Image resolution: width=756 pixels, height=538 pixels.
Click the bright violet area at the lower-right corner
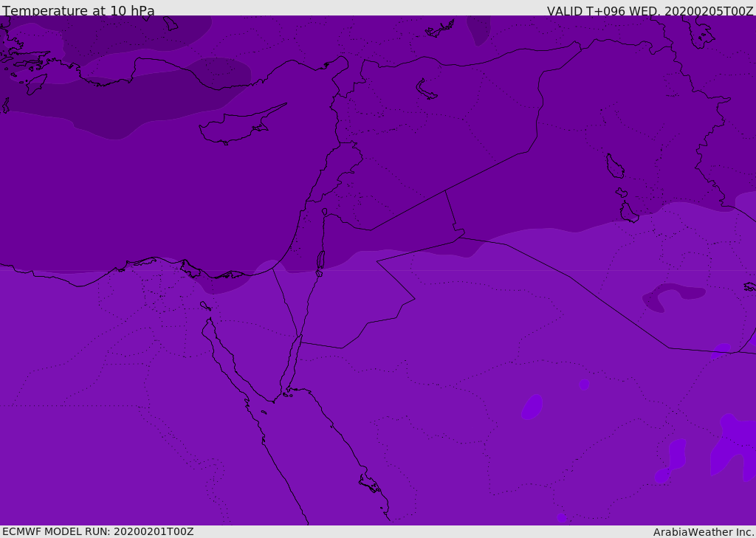(734, 444)
